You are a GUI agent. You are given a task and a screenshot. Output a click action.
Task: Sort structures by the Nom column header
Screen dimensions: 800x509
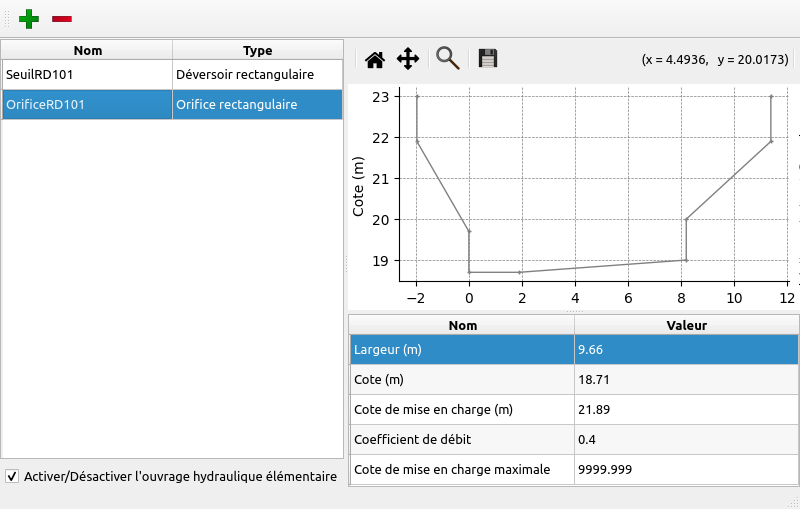click(87, 50)
